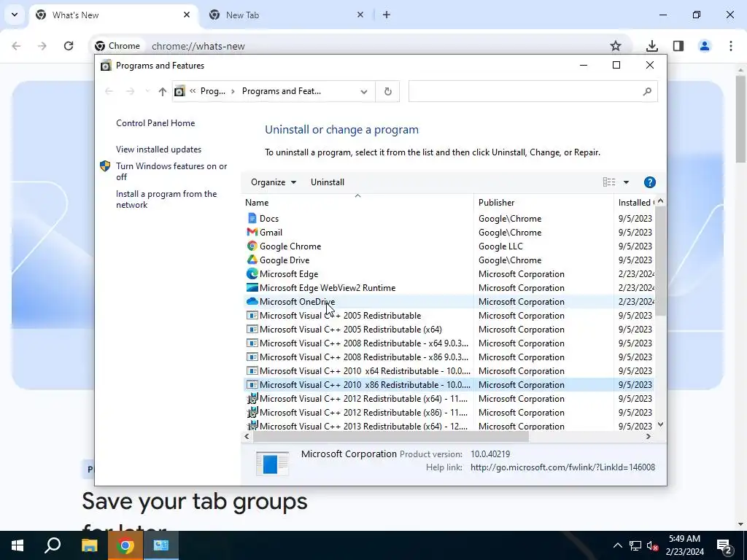Open Chrome tab search dropdown
This screenshot has width=747, height=560.
15,15
